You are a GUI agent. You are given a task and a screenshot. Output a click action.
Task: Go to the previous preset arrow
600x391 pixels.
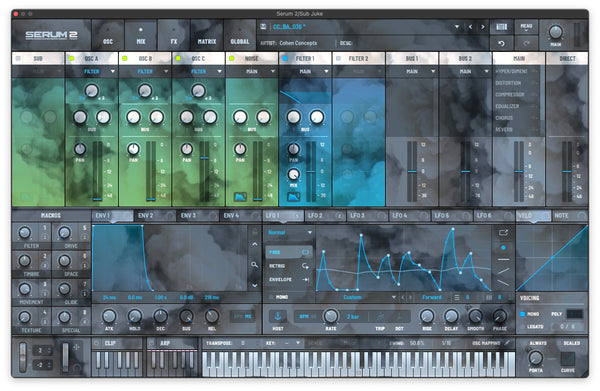470,27
